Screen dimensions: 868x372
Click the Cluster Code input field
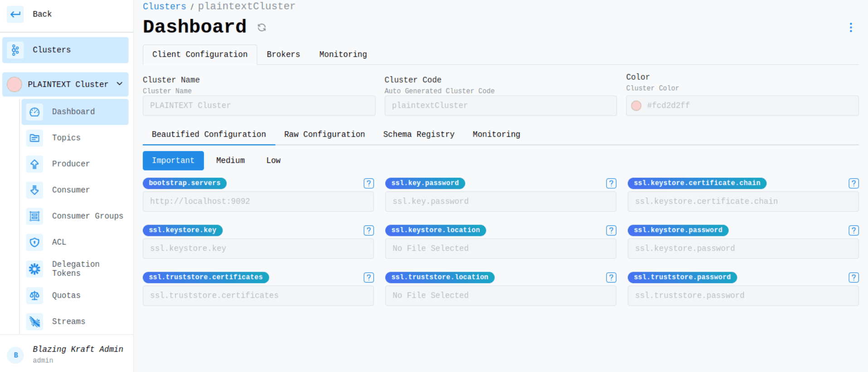click(501, 106)
